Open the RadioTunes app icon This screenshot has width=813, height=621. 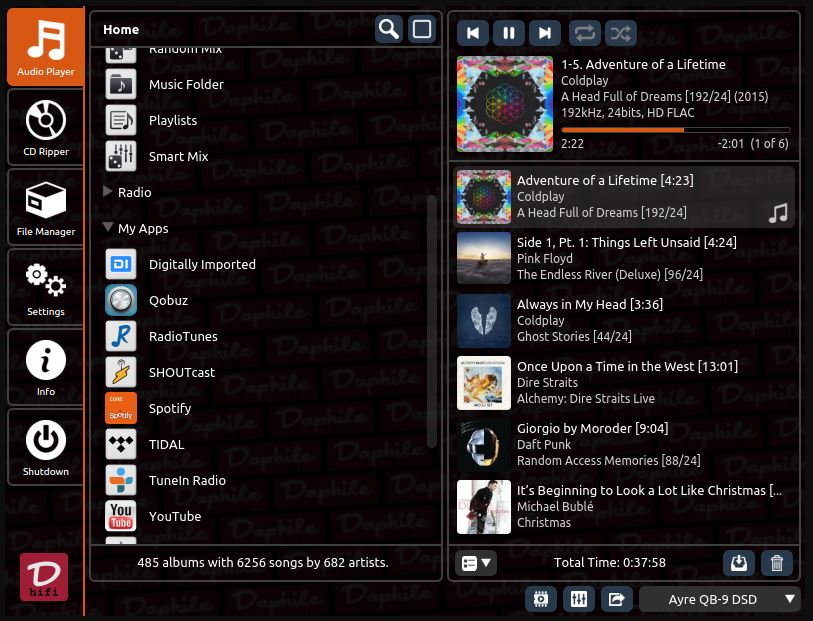[121, 336]
